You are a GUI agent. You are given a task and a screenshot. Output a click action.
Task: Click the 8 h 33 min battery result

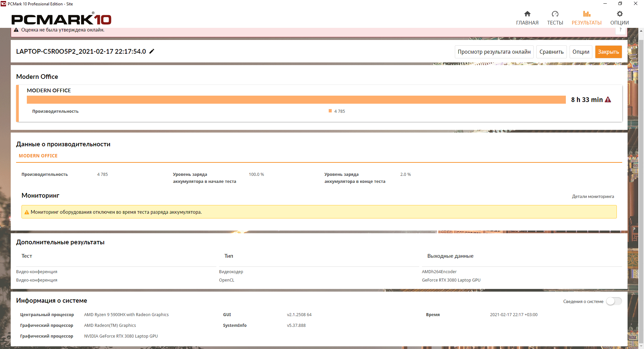(587, 100)
